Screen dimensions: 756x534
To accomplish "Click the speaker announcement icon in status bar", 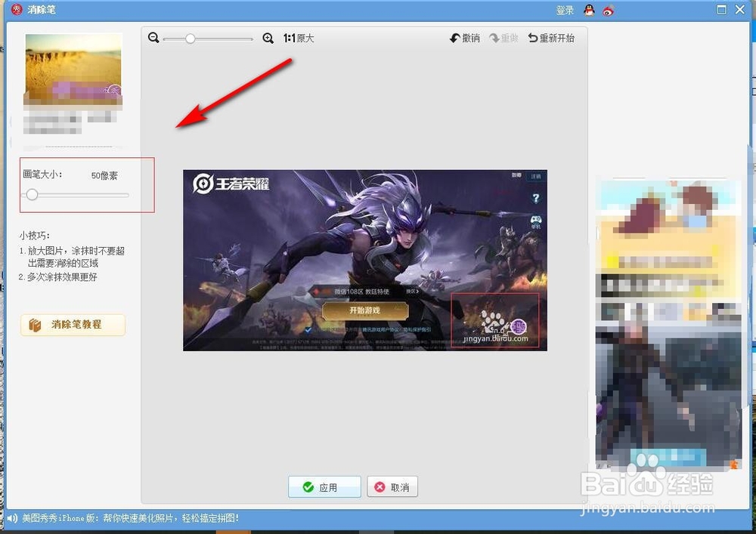I will click(11, 519).
